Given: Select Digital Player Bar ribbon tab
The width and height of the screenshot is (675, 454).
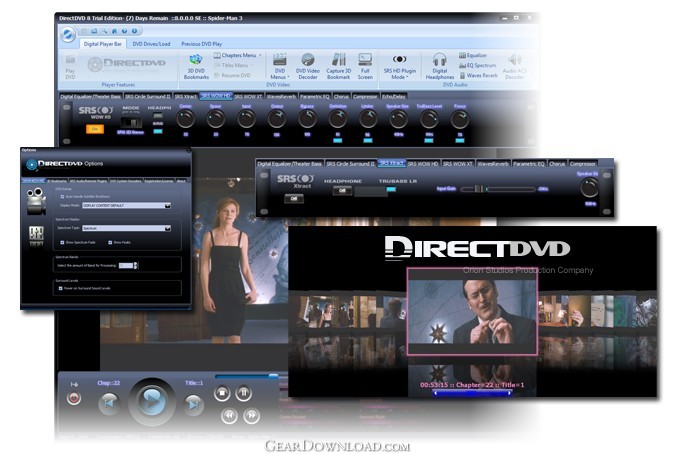Looking at the screenshot, I should pos(102,44).
